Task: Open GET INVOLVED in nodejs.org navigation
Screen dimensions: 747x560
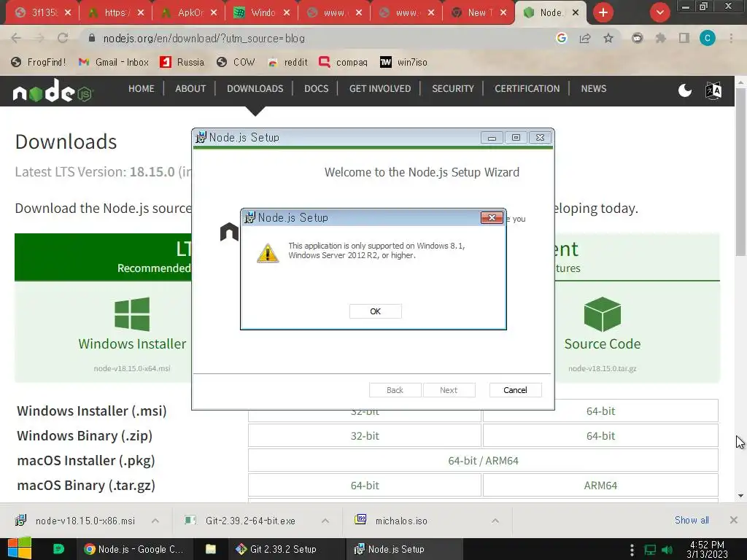Action: tap(380, 88)
